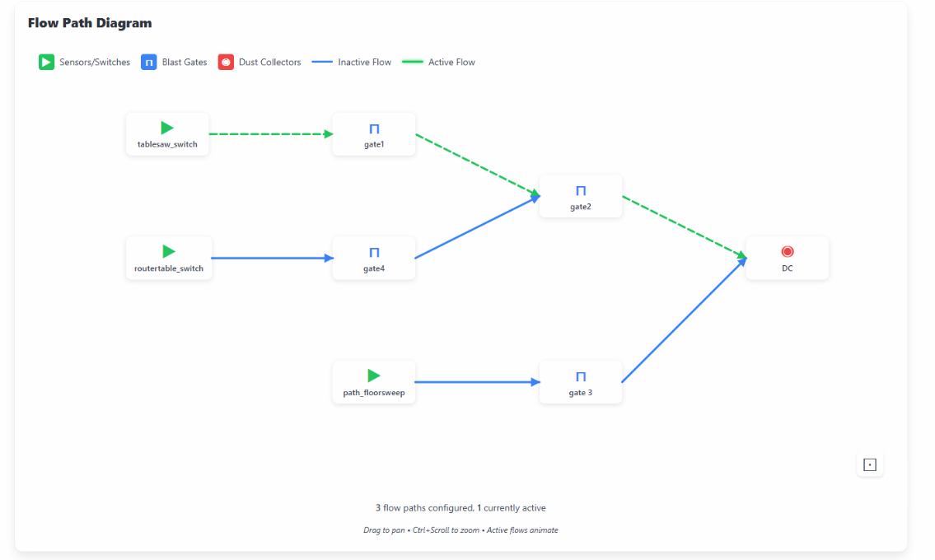935x560 pixels.
Task: Click the Blast Gates legend icon
Action: [x=149, y=62]
